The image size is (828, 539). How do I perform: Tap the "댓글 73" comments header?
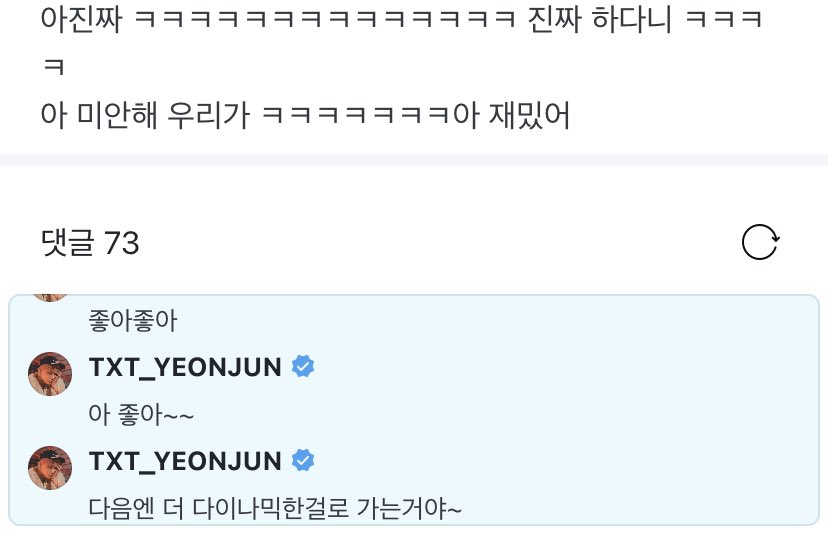[x=90, y=243]
